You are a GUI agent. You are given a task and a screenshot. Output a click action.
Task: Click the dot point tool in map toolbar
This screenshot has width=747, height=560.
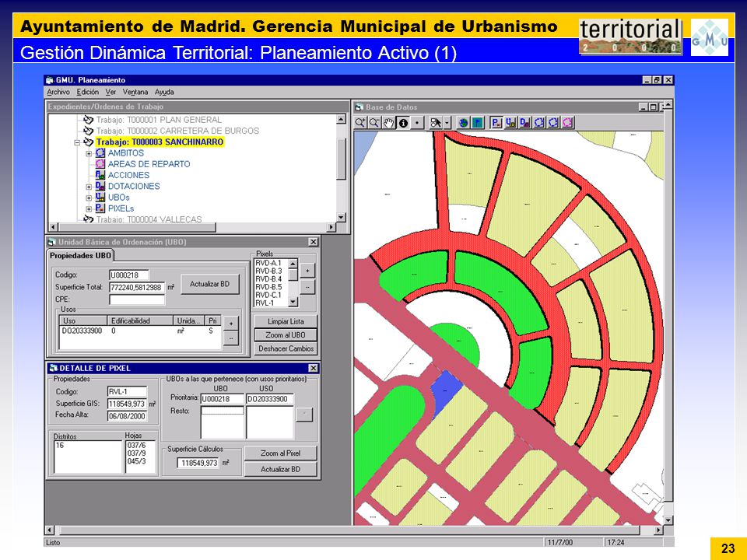(417, 123)
